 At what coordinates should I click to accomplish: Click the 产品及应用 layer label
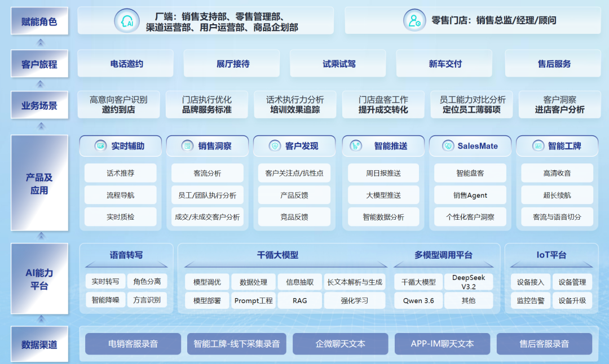[x=39, y=183]
